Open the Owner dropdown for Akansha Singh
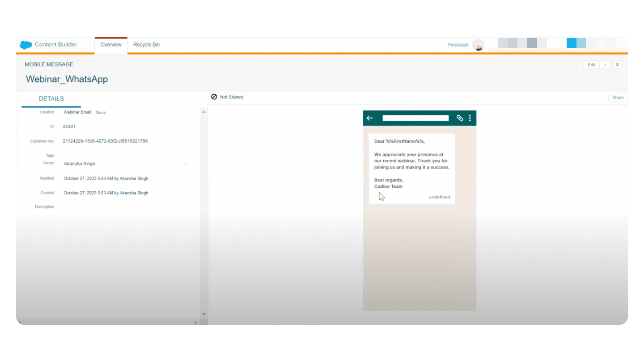Screen dimensions: 644x362 point(186,164)
